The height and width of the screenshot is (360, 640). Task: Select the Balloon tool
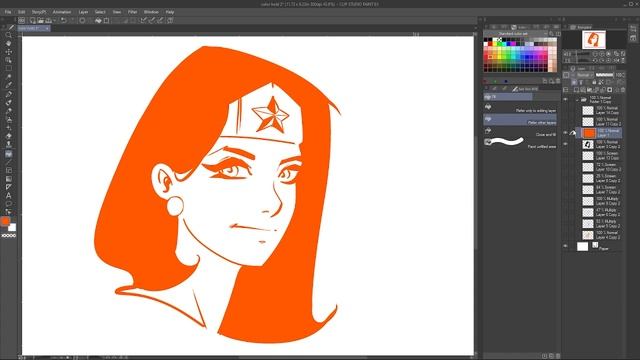click(x=8, y=204)
